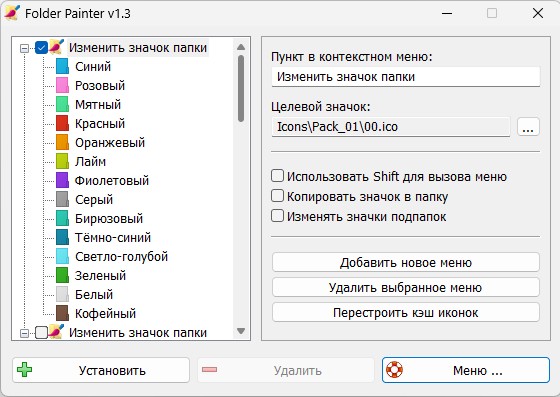Click the Пункт в контекстном меню text field

406,77
